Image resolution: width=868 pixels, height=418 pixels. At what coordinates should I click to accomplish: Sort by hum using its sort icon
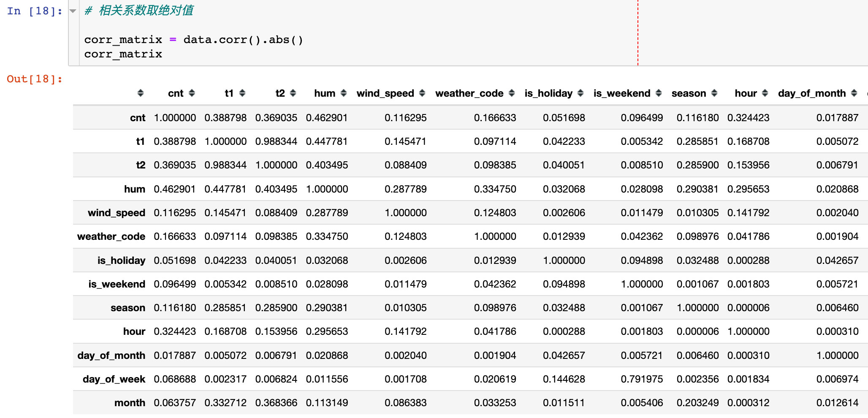point(344,93)
